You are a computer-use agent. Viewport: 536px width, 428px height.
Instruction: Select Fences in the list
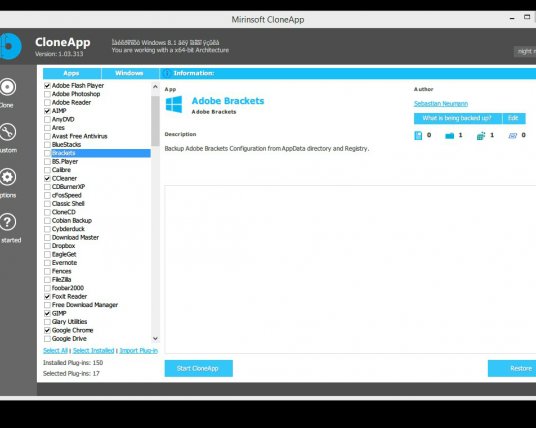pos(62,271)
